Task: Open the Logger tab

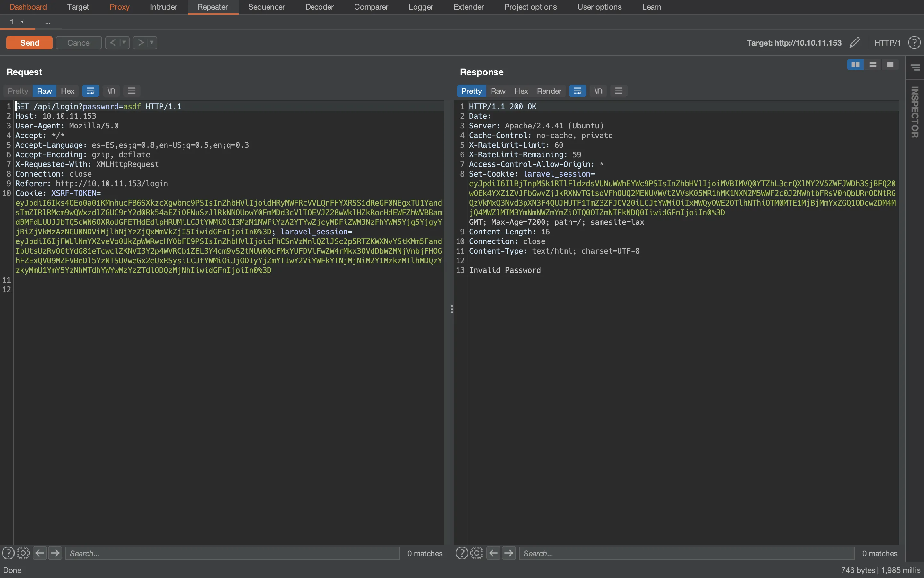Action: tap(421, 7)
